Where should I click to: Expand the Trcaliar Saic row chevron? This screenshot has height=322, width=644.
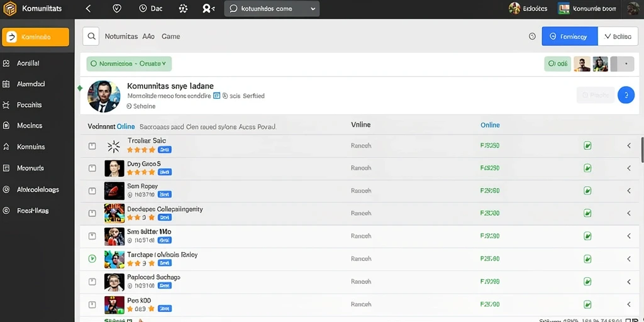coord(629,145)
